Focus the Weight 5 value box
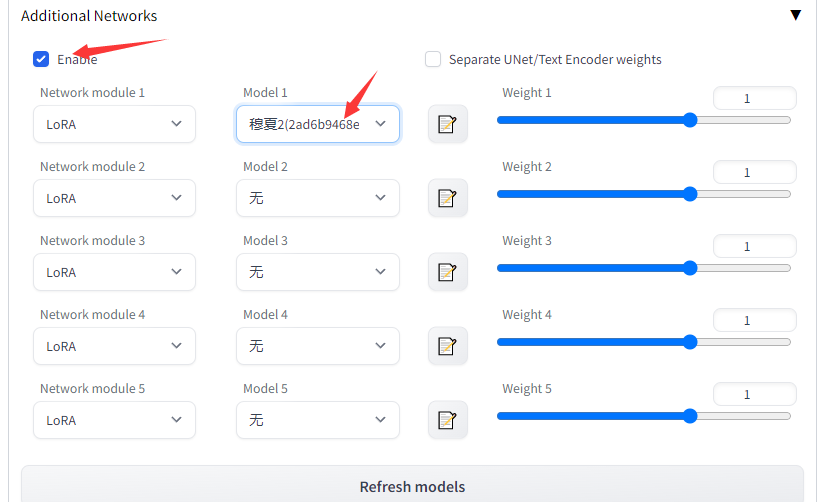Image resolution: width=820 pixels, height=502 pixels. pyautogui.click(x=754, y=394)
